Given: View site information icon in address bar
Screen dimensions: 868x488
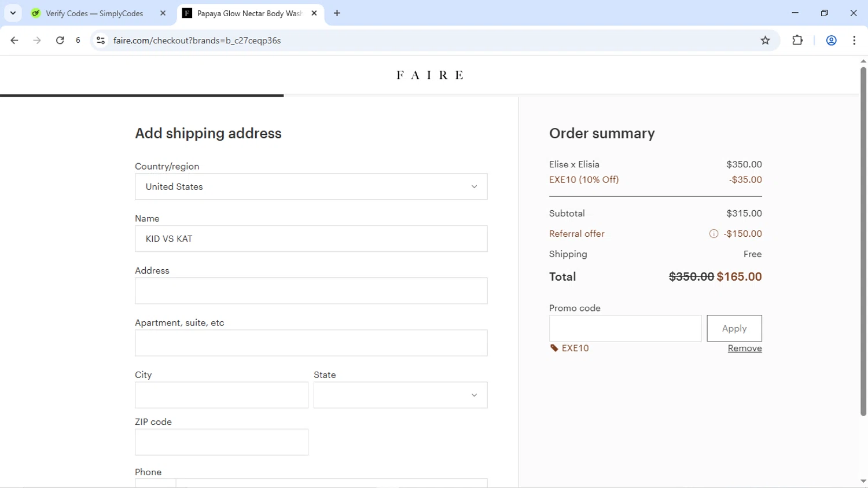Looking at the screenshot, I should coord(101,41).
